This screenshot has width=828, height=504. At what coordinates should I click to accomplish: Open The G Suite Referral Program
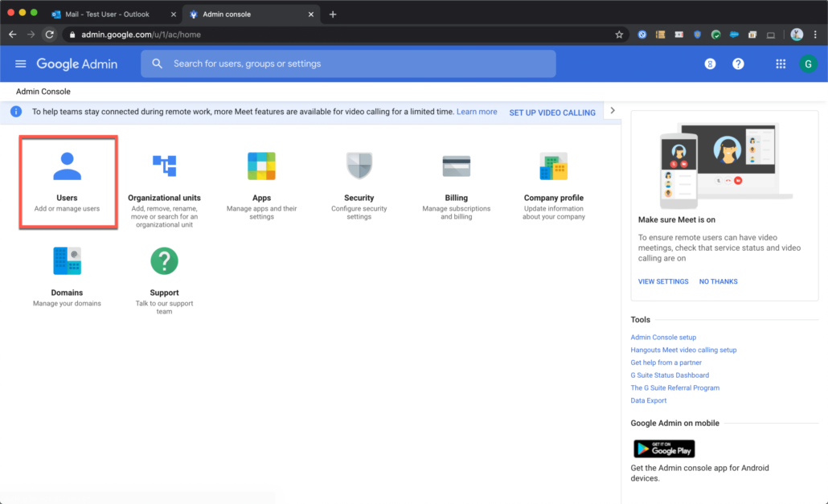675,388
